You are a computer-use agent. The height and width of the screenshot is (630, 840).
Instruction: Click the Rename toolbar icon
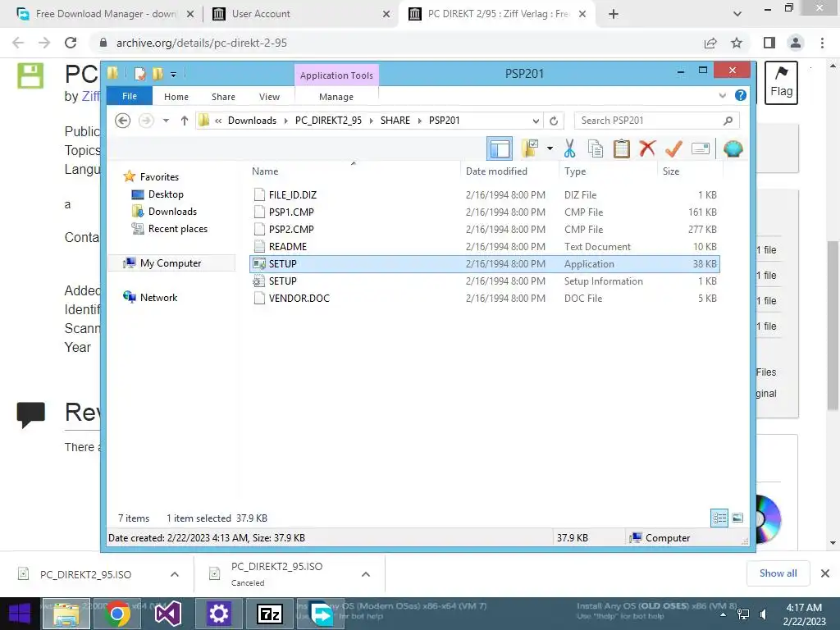701,148
